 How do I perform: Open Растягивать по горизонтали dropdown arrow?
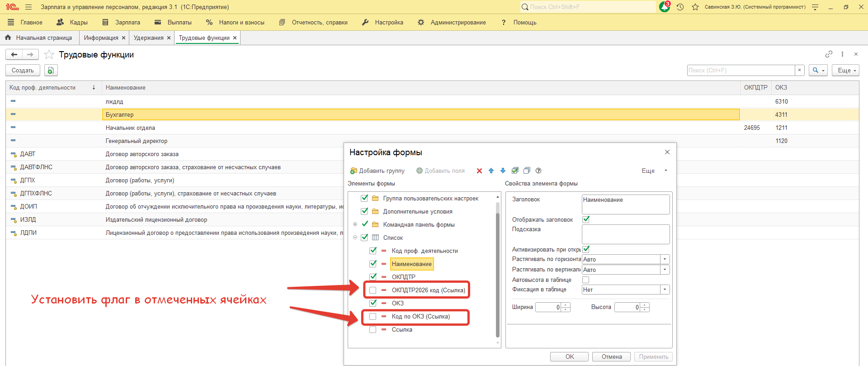click(665, 259)
